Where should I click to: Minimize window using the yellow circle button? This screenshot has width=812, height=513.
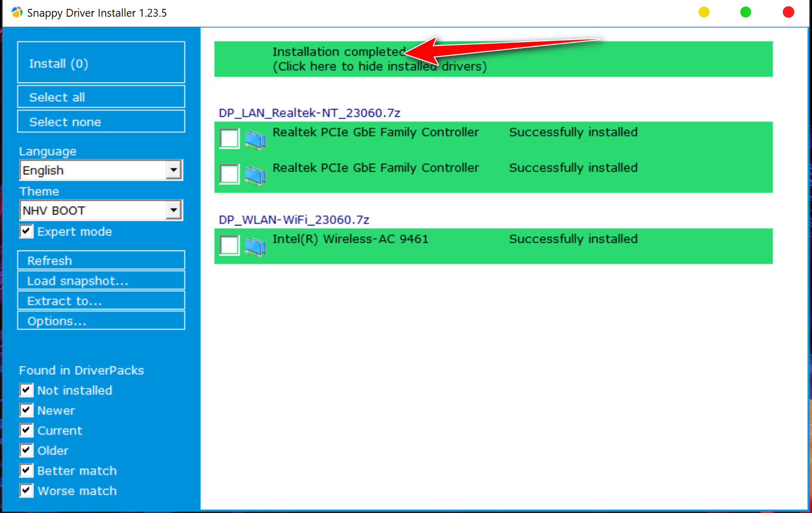point(704,12)
